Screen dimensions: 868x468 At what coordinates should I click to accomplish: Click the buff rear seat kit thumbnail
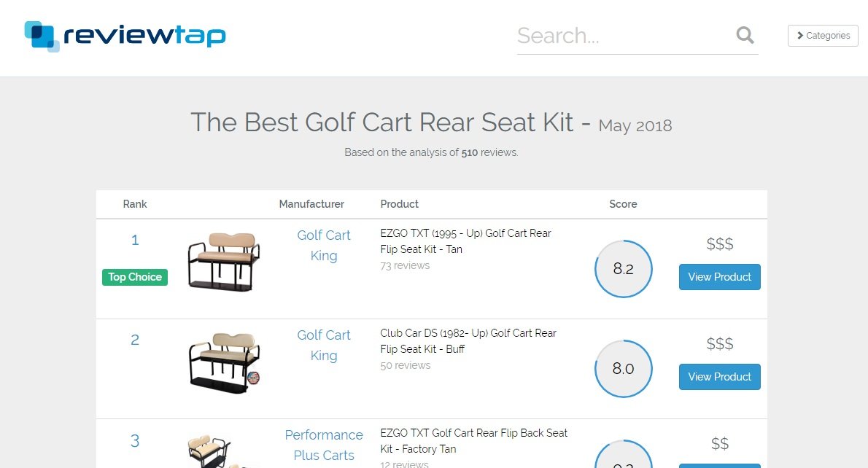(x=224, y=362)
